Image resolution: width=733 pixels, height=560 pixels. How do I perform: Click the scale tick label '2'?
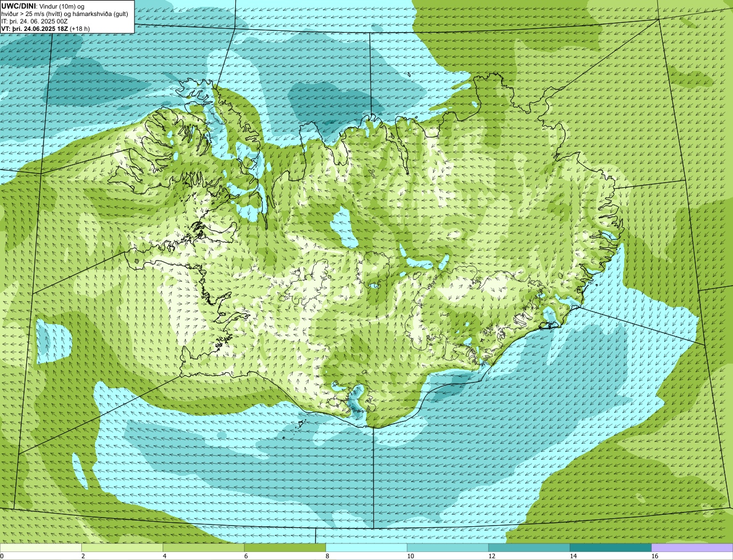[83, 556]
